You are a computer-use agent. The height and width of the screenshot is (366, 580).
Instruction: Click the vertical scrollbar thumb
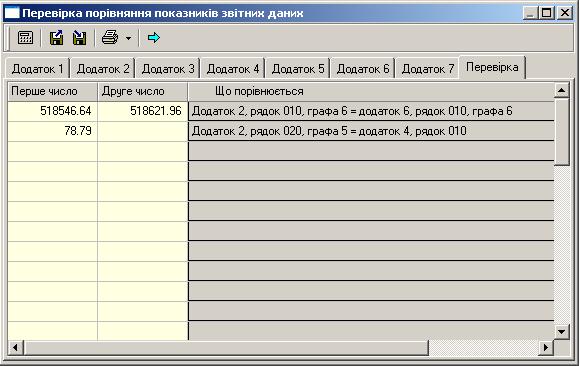pyautogui.click(x=562, y=131)
